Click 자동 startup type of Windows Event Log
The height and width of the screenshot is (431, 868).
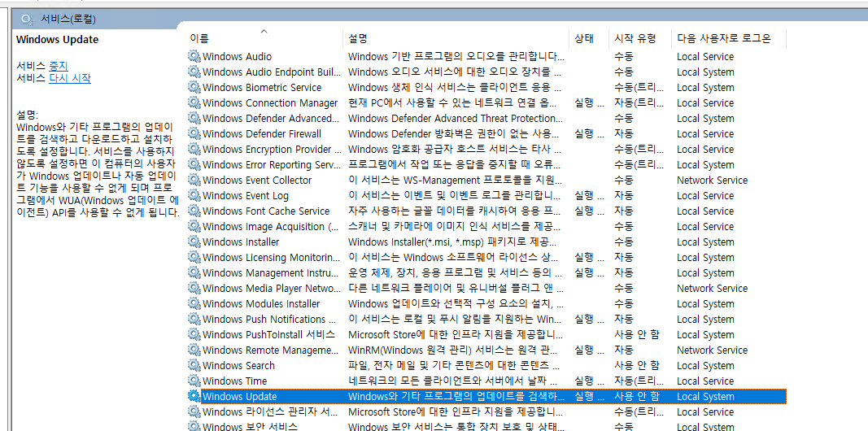click(x=624, y=196)
